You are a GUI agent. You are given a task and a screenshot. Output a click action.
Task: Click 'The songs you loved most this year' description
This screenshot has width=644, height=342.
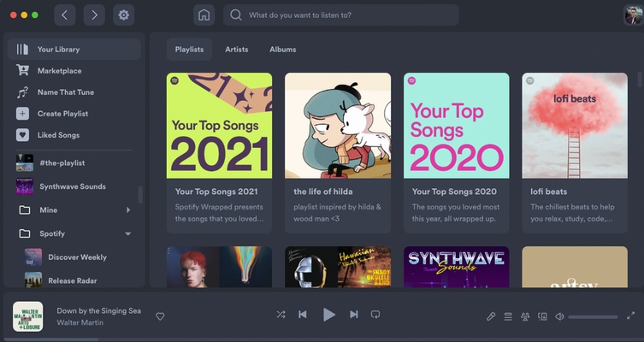pyautogui.click(x=456, y=213)
